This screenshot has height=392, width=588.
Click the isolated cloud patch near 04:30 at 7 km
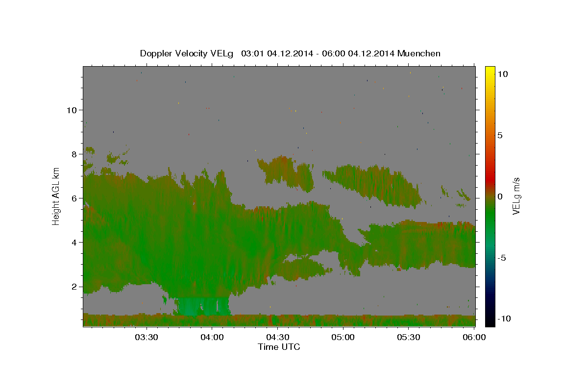coord(287,173)
